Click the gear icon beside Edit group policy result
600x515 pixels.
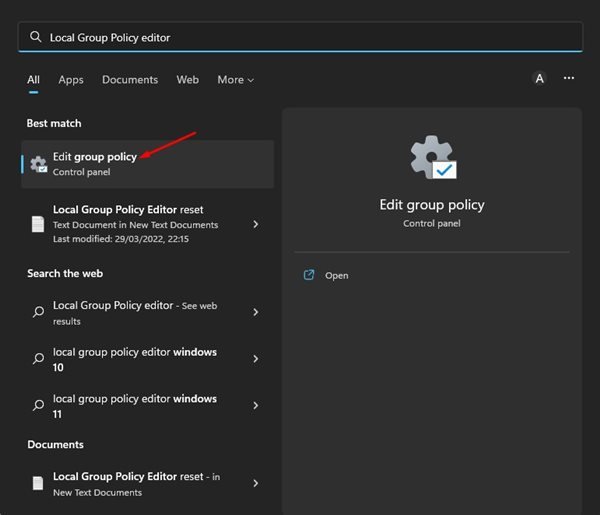[x=39, y=164]
